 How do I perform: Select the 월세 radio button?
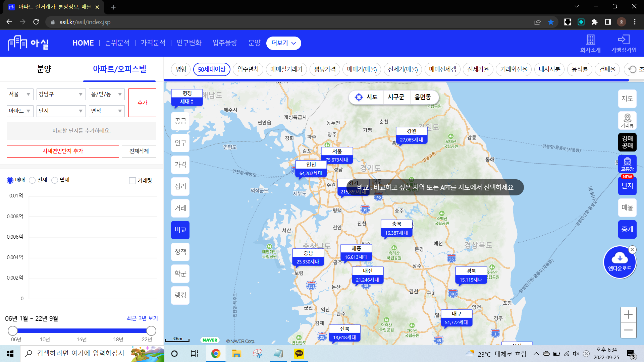[x=55, y=180]
